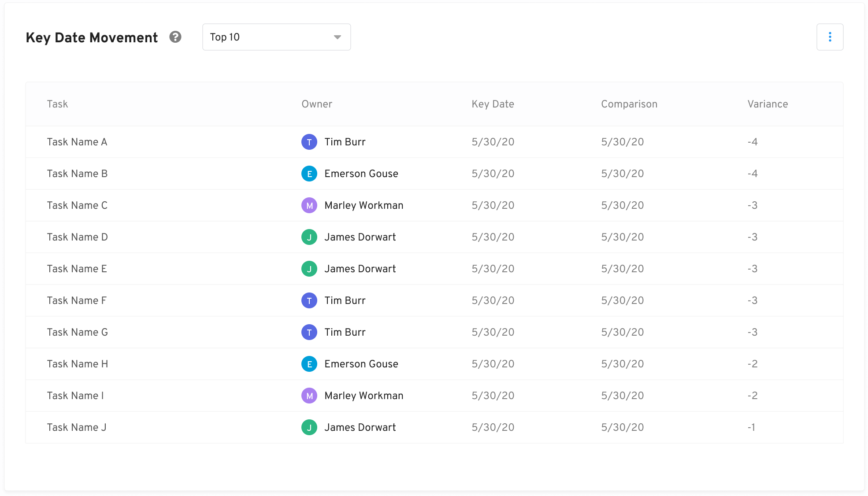Click Key Date 5/30/20 for Task Name G
The height and width of the screenshot is (496, 868).
493,332
